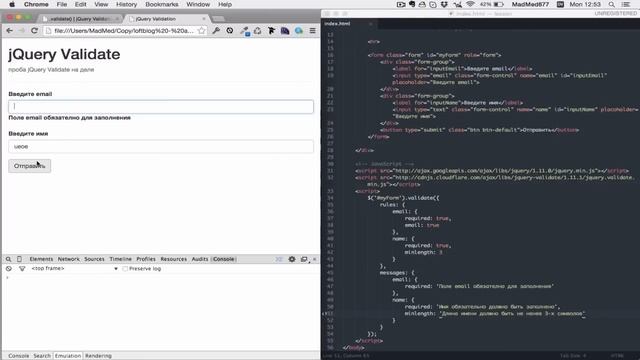Close the DevTools panel
The image size is (640, 360).
pos(315,259)
